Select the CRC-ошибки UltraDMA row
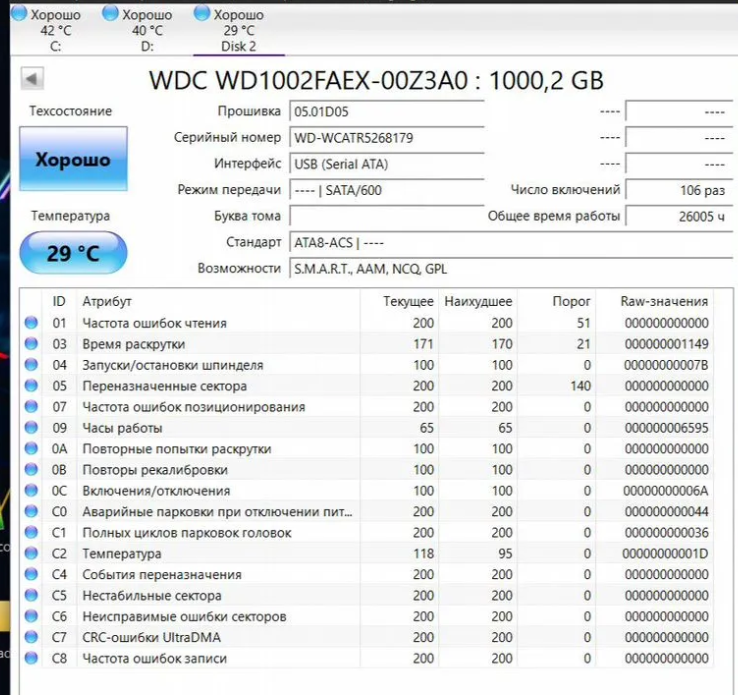Viewport: 738px width, 695px height. click(367, 637)
